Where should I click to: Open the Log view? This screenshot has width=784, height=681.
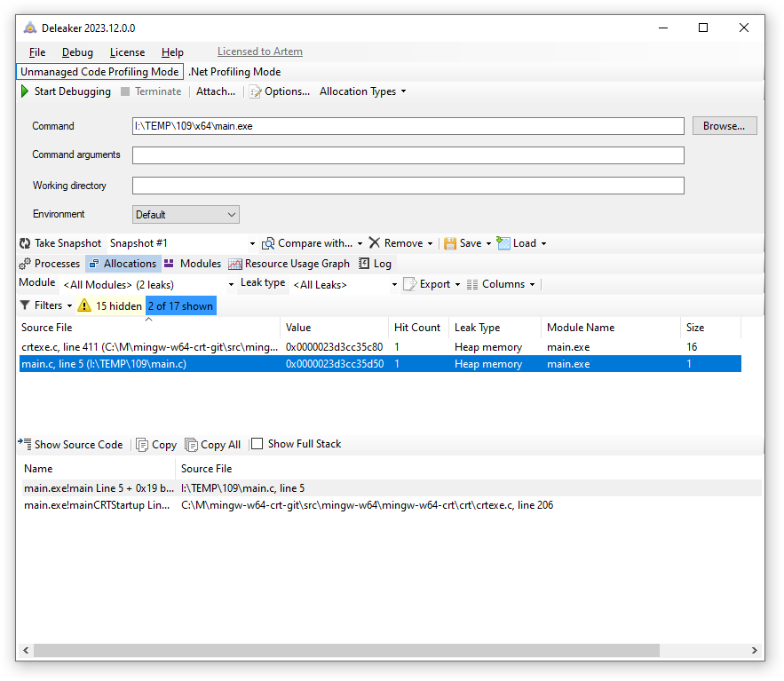tap(375, 263)
